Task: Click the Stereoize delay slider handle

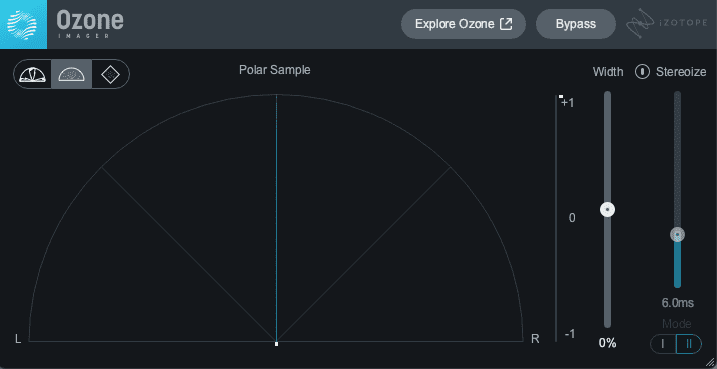Action: pyautogui.click(x=677, y=235)
